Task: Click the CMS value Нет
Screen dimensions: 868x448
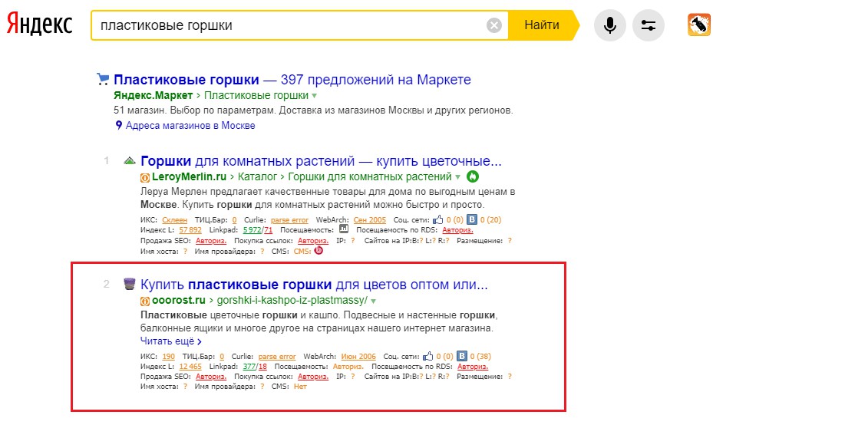Action: pos(300,387)
